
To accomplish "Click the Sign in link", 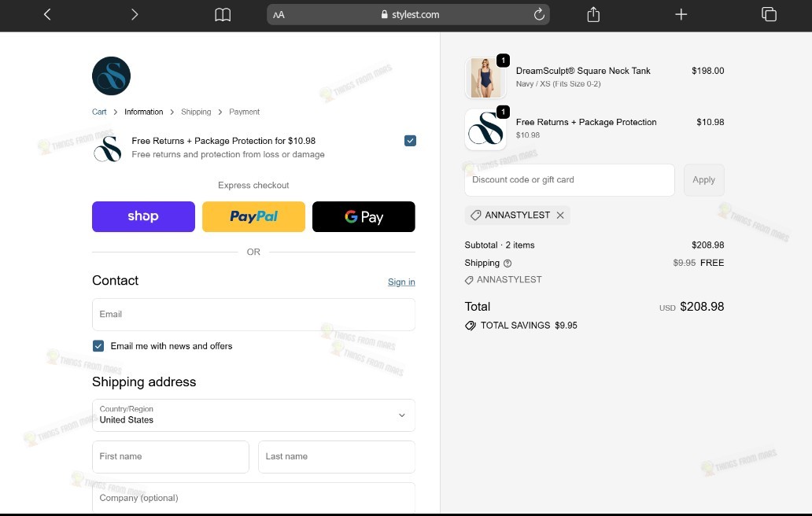I will (x=401, y=282).
